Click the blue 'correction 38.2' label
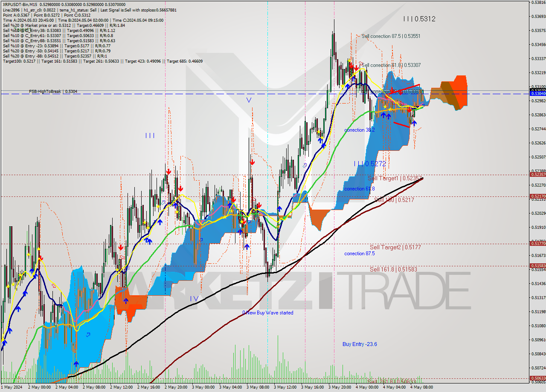 pyautogui.click(x=360, y=130)
